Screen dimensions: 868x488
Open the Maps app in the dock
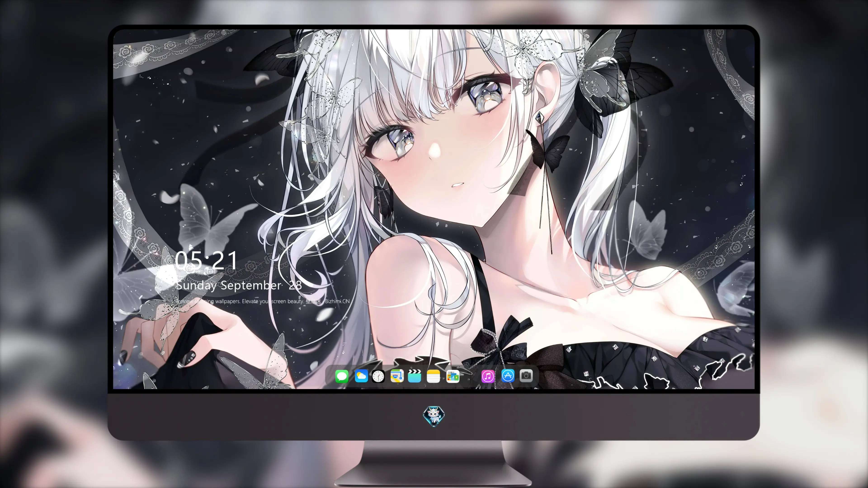397,376
